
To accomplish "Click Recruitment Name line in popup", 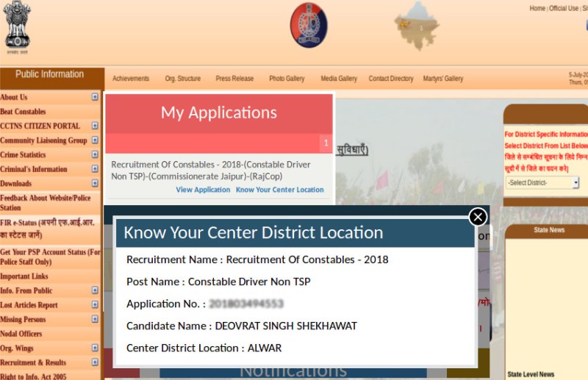I will (257, 259).
